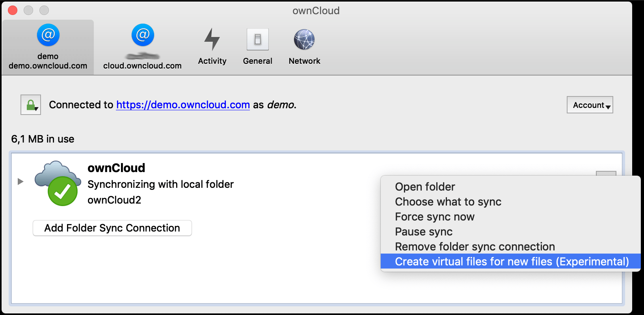Select Open folder from the menu
644x315 pixels.
425,187
